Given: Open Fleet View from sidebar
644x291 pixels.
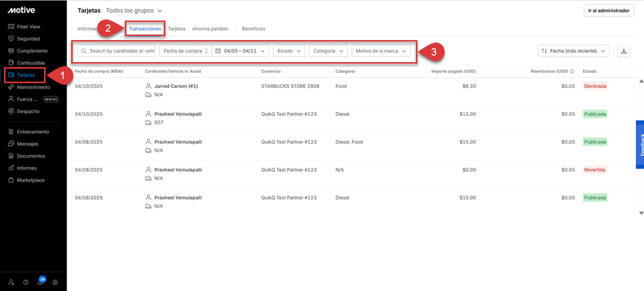Looking at the screenshot, I should pos(28,27).
